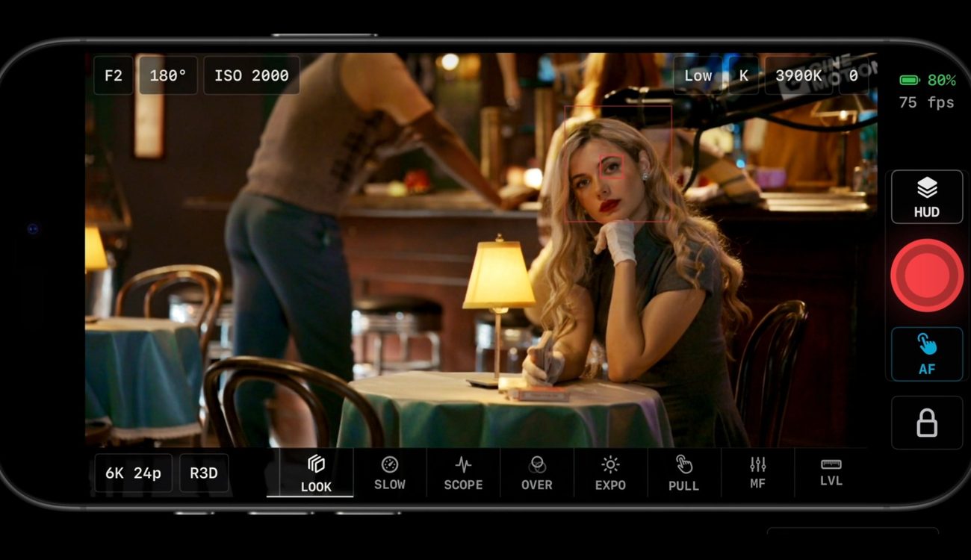Toggle the HUD layers button
Viewport: 971px width, 560px height.
pyautogui.click(x=927, y=196)
